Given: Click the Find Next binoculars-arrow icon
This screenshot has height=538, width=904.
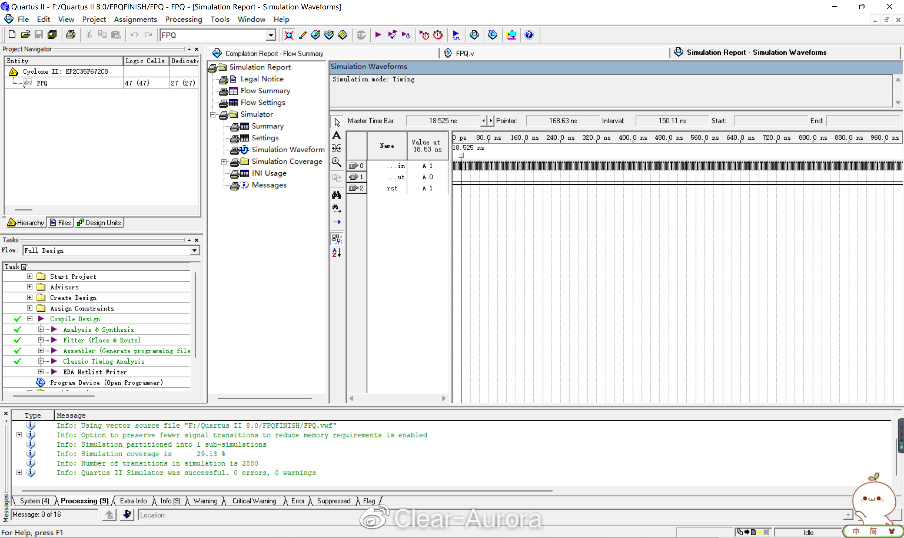Looking at the screenshot, I should (337, 208).
